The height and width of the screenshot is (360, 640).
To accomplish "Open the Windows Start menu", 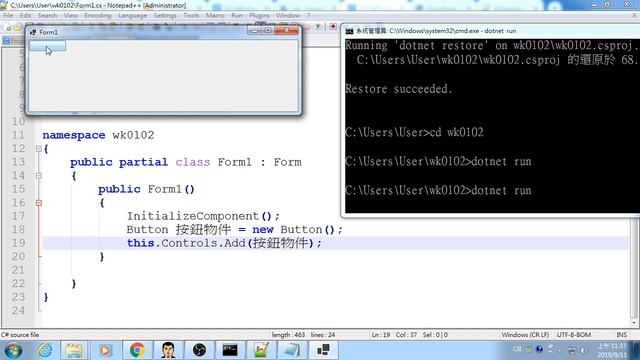I will click(x=13, y=350).
